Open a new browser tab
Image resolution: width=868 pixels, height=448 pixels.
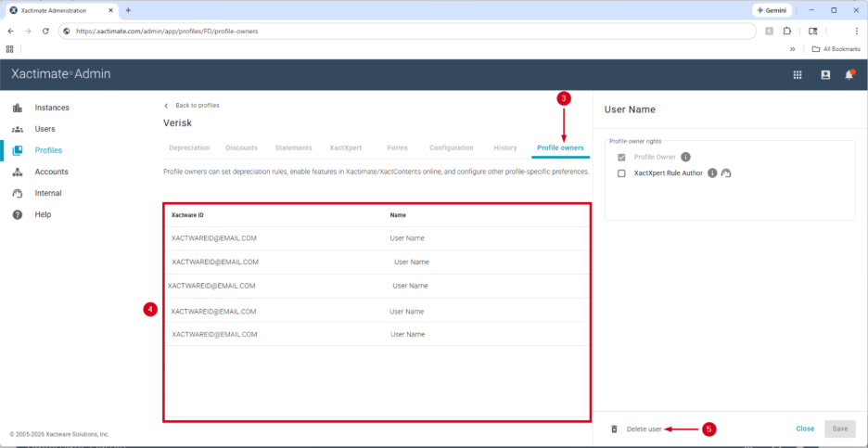[128, 10]
